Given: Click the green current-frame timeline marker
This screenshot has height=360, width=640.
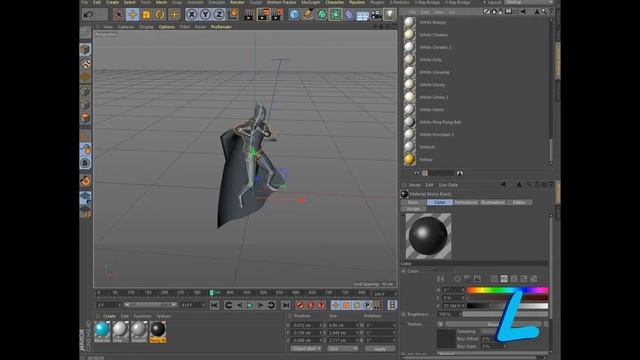Looking at the screenshot, I should [211, 293].
